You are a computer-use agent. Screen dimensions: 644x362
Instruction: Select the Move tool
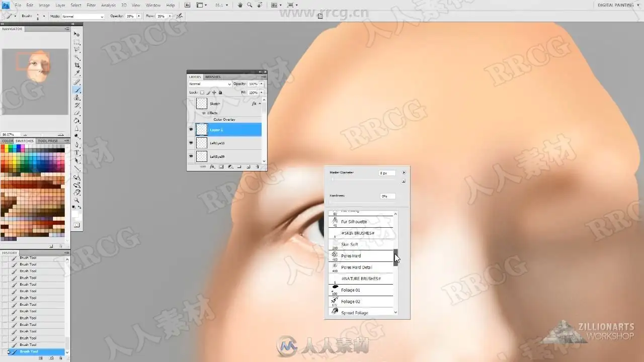(77, 34)
